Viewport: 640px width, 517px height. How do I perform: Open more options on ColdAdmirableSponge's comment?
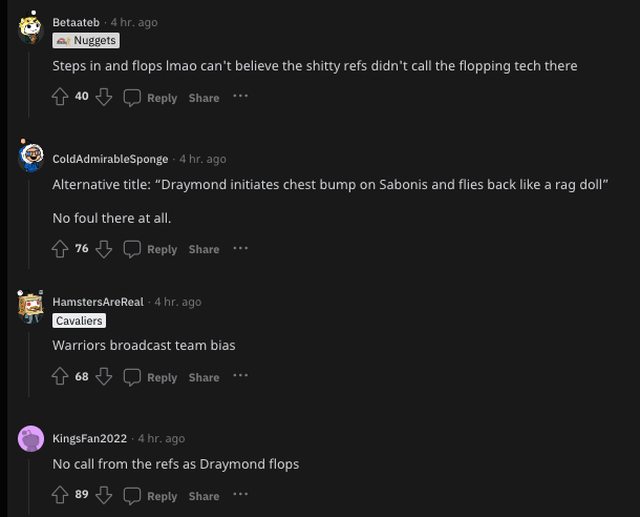click(x=240, y=248)
